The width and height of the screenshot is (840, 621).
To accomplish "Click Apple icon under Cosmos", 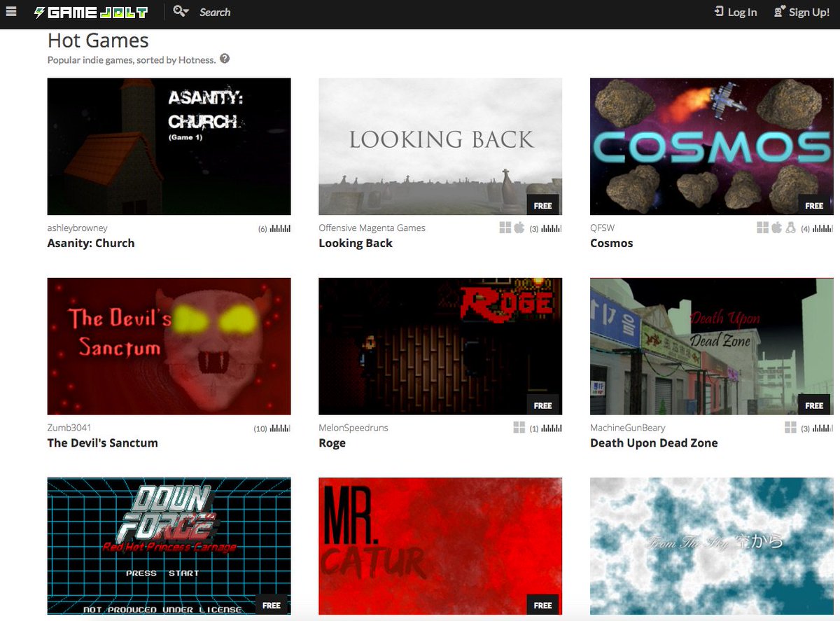I will tap(777, 228).
